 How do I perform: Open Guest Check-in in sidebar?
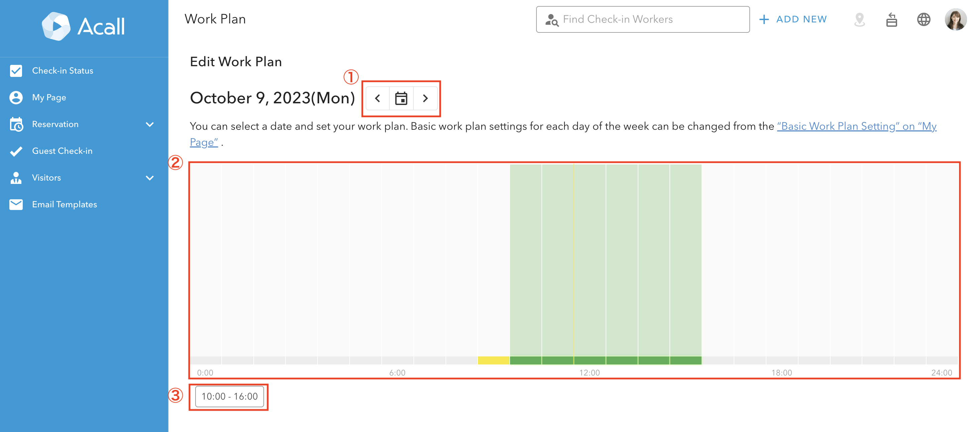pos(62,151)
